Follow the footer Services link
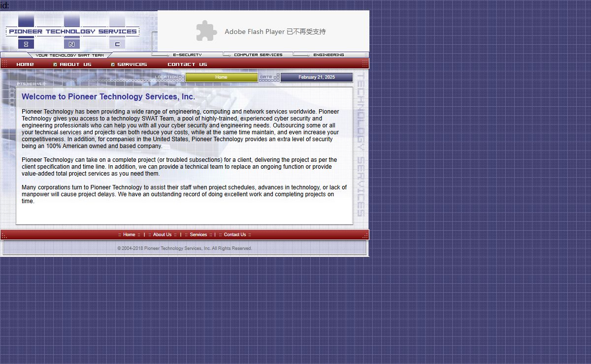Viewport: 591px width, 364px height. pos(198,235)
